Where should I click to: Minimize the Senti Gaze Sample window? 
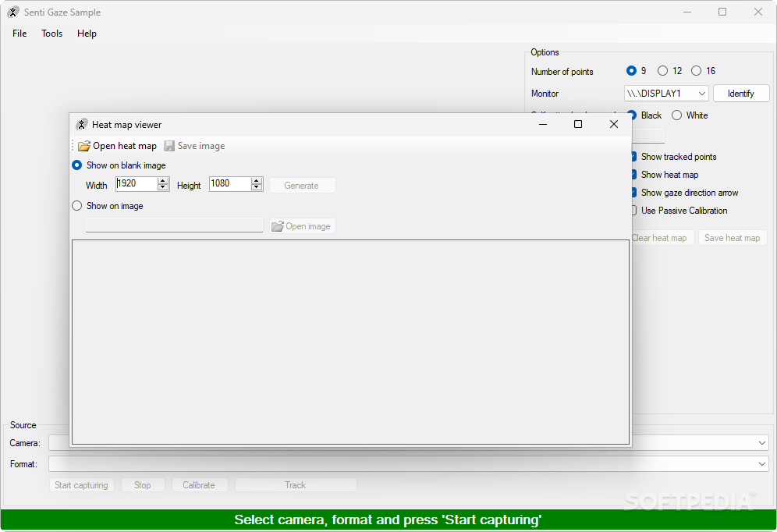pos(687,12)
